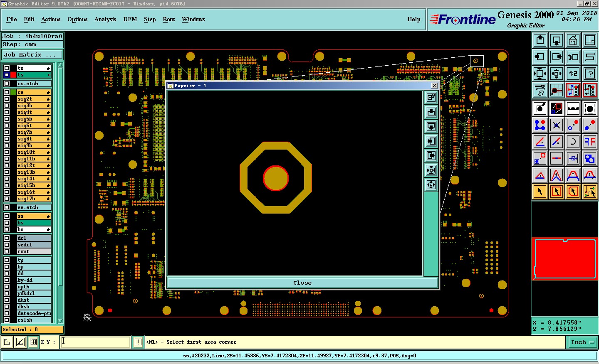This screenshot has width=599, height=364.
Task: Click the small square marker on layer ts
Action: (x=49, y=75)
